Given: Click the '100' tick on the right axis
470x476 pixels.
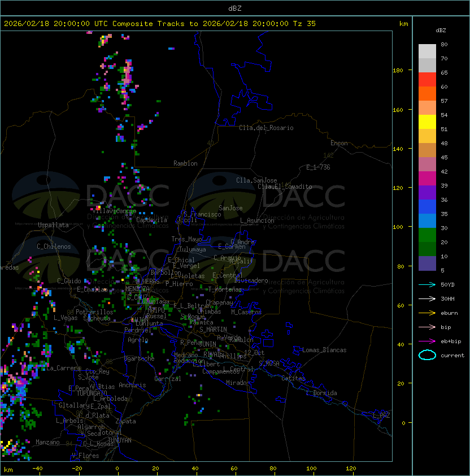Looking at the screenshot, I should 398,227.
